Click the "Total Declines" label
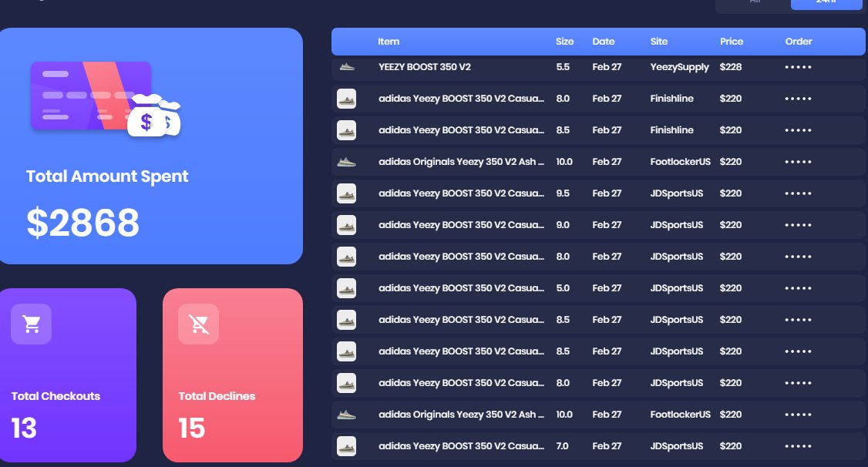Image resolution: width=868 pixels, height=467 pixels. click(x=217, y=396)
